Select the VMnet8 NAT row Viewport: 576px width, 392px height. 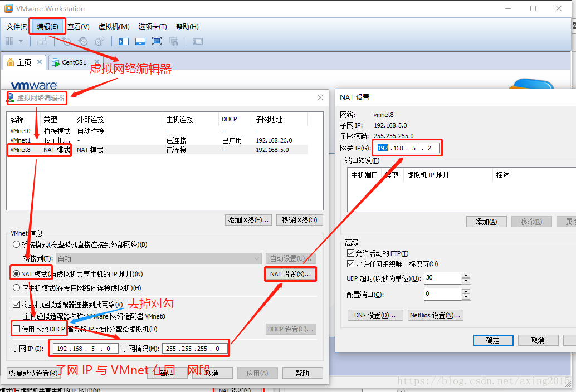click(158, 150)
